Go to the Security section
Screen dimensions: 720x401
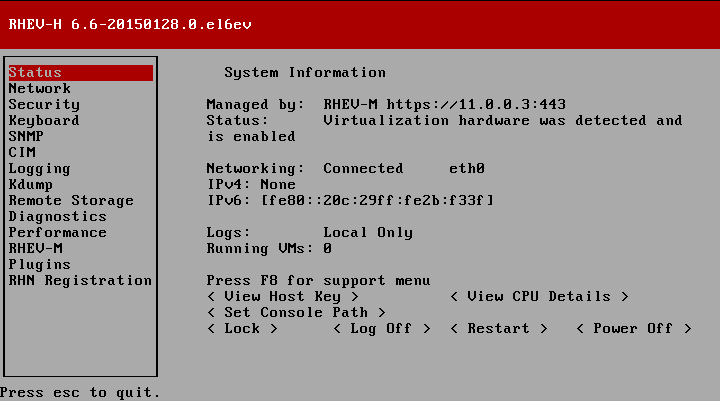(x=43, y=105)
